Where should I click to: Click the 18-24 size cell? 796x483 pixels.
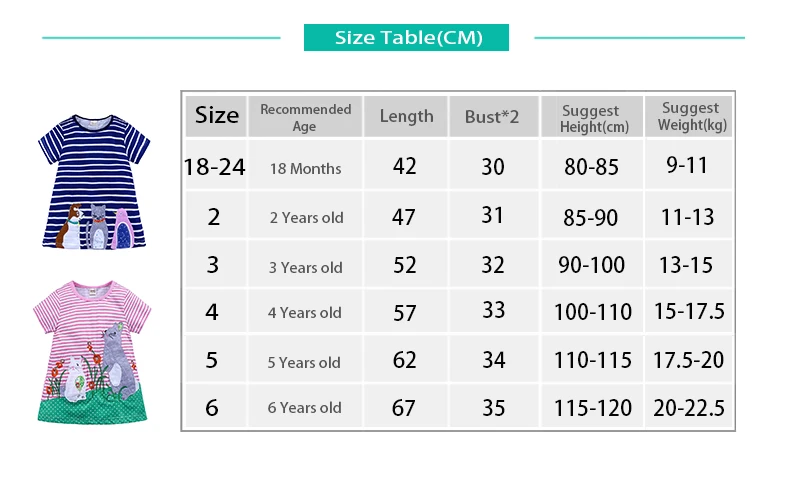[x=215, y=166]
